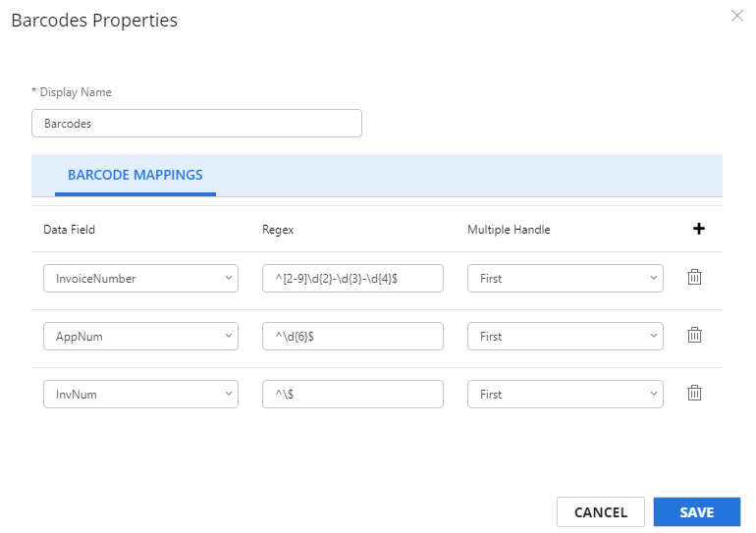Close the Barcodes Properties dialog
Screen dimensions: 756x533
[736, 16]
